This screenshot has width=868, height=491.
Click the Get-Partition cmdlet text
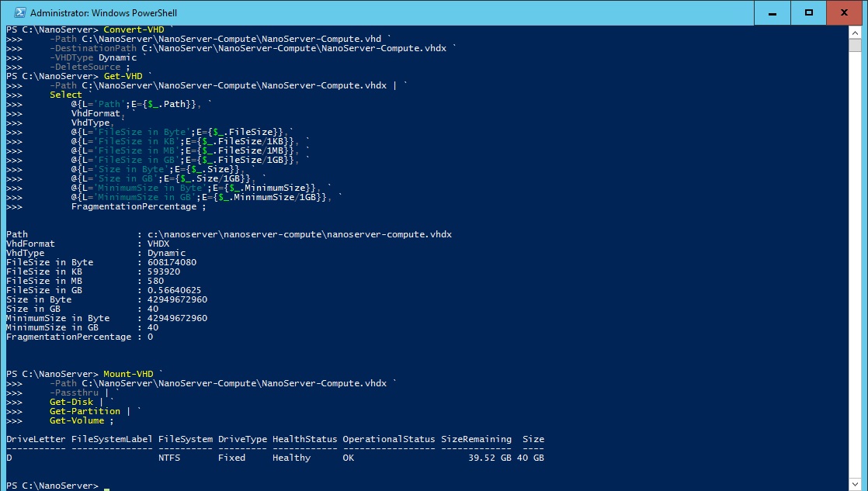(85, 411)
